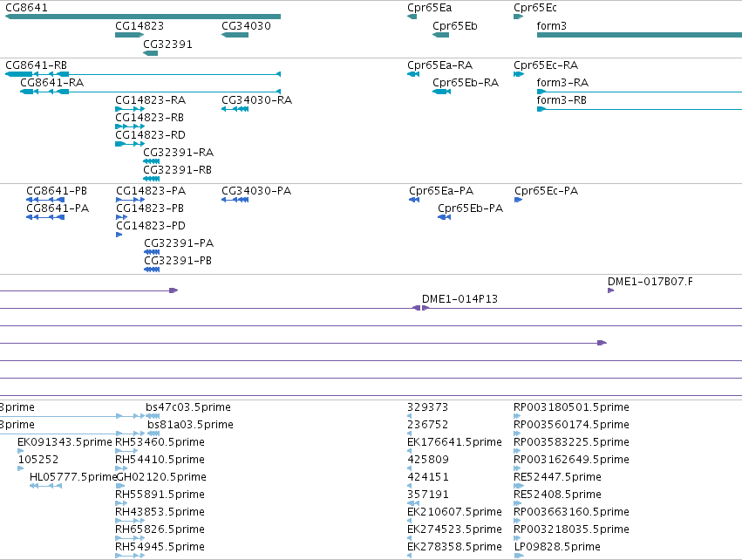Screen dimensions: 742x560
Task: Click EST bs47c03.5prime
Action: point(153,416)
